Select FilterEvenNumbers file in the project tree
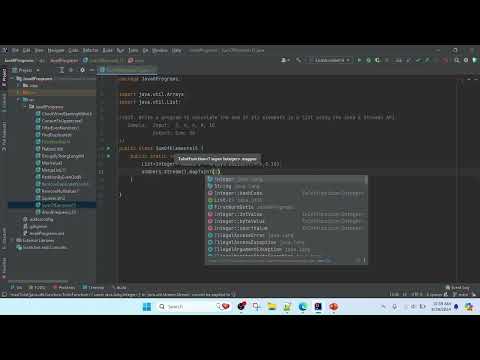Viewport: 480px width, 360px height. tap(60, 128)
